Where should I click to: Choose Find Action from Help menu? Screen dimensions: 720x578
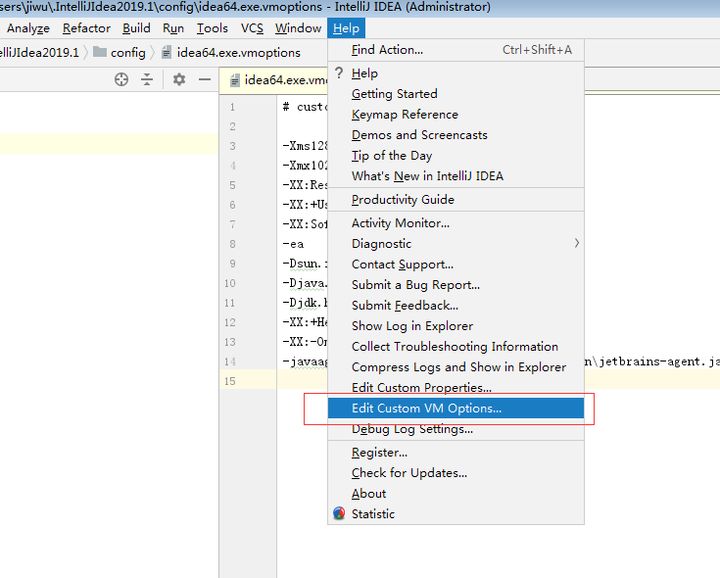[387, 49]
